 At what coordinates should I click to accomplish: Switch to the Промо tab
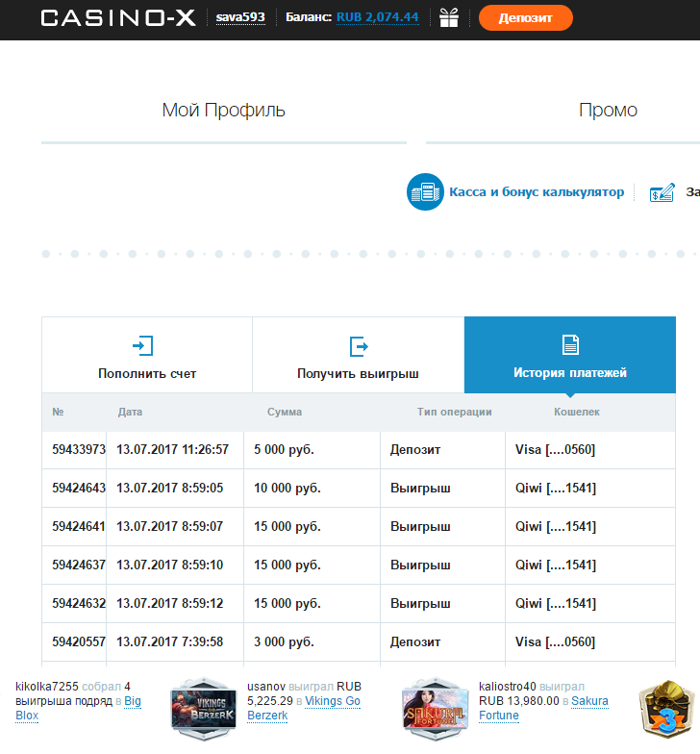pyautogui.click(x=608, y=111)
